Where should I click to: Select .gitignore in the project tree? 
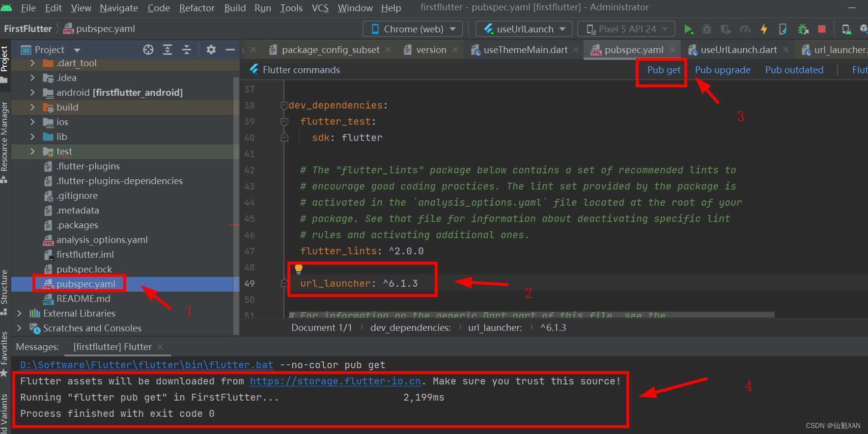tap(77, 195)
